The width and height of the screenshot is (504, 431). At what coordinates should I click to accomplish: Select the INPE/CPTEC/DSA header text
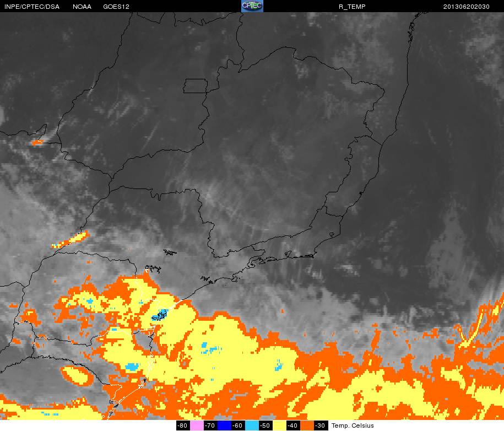[32, 7]
